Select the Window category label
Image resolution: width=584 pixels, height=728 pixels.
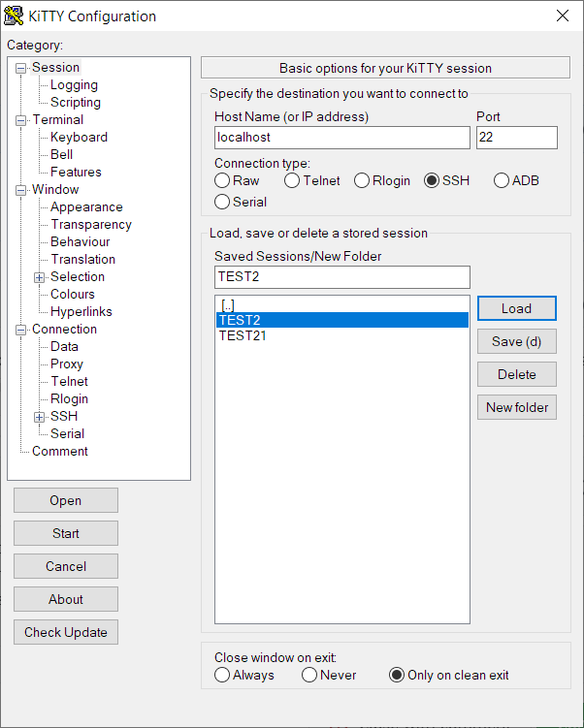click(55, 189)
